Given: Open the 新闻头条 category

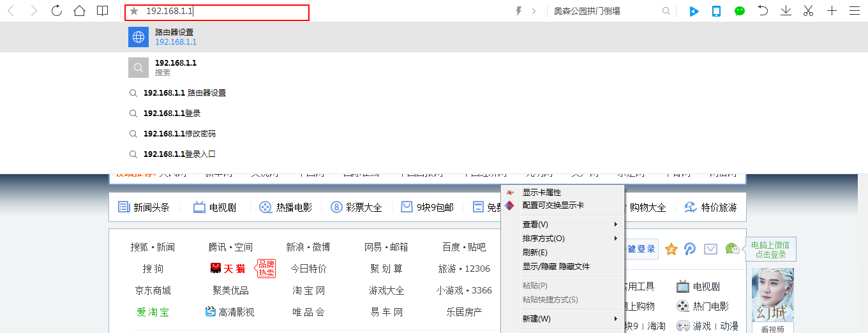Looking at the screenshot, I should [144, 207].
